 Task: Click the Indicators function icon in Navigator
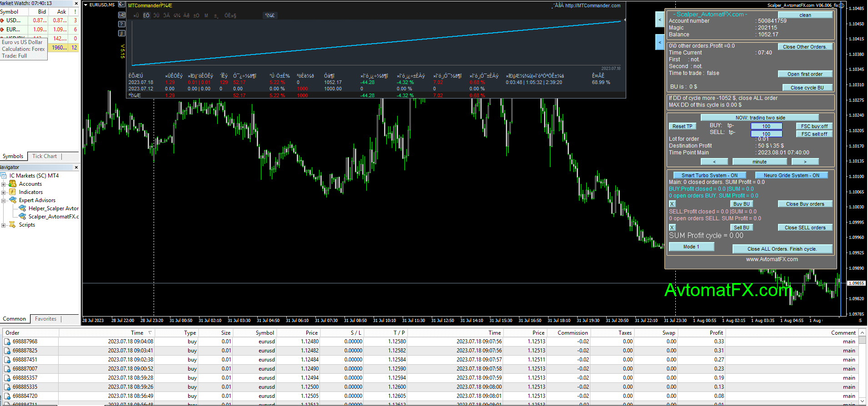13,192
